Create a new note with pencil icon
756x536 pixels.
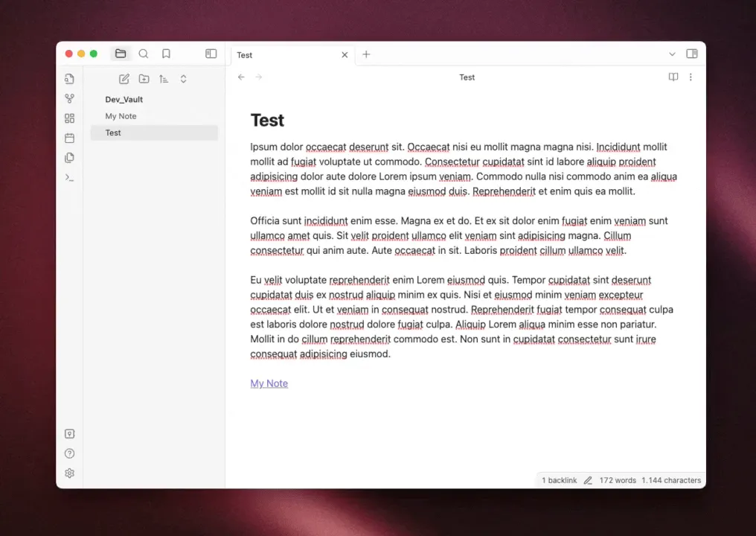coord(124,79)
